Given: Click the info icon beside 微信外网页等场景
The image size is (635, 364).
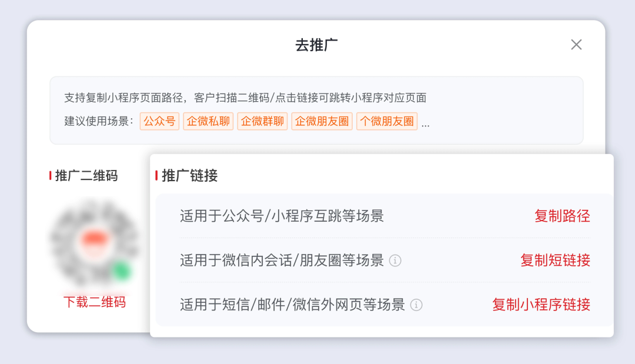Looking at the screenshot, I should pos(416,305).
